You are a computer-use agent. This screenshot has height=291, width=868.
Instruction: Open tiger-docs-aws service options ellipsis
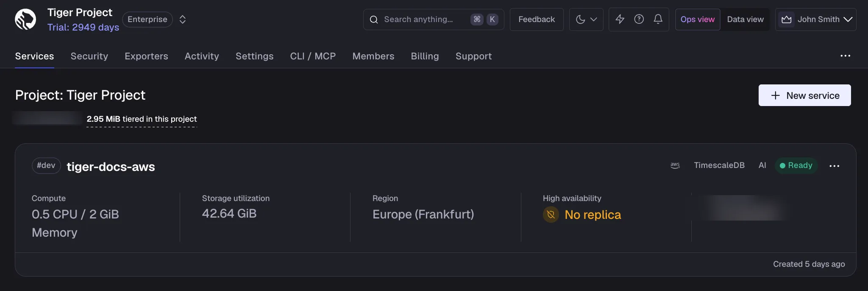[834, 166]
